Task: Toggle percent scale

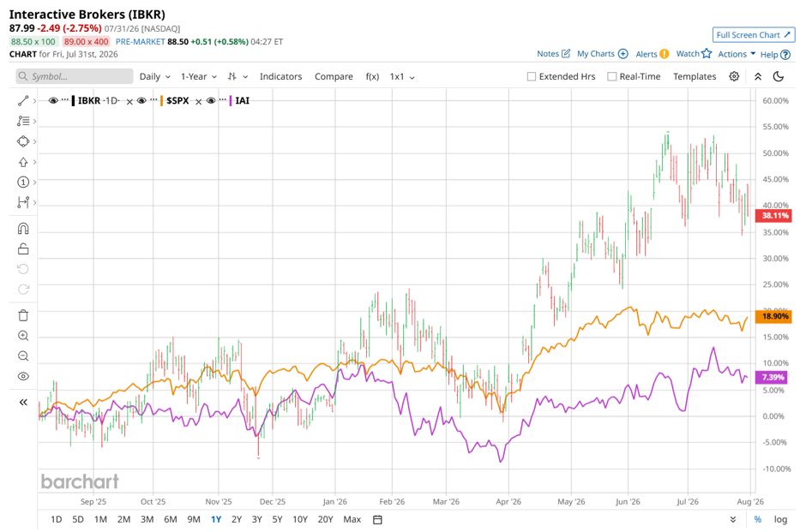Action: [758, 519]
